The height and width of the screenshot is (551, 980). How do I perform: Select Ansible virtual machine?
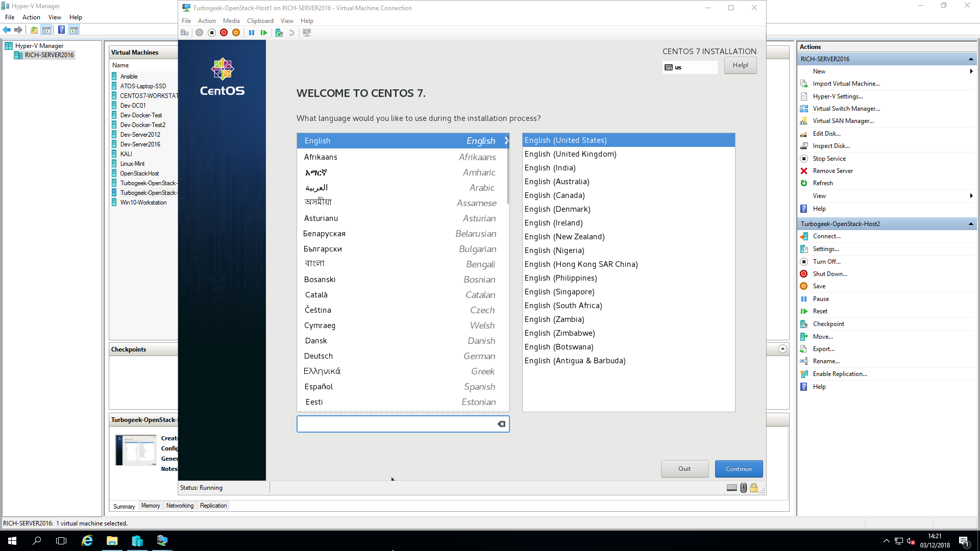[x=129, y=77]
